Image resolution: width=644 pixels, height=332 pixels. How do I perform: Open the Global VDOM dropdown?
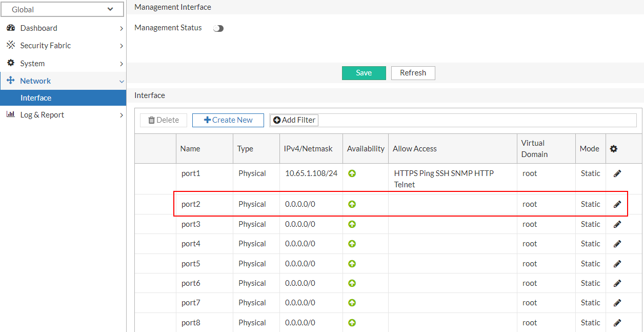click(x=62, y=9)
